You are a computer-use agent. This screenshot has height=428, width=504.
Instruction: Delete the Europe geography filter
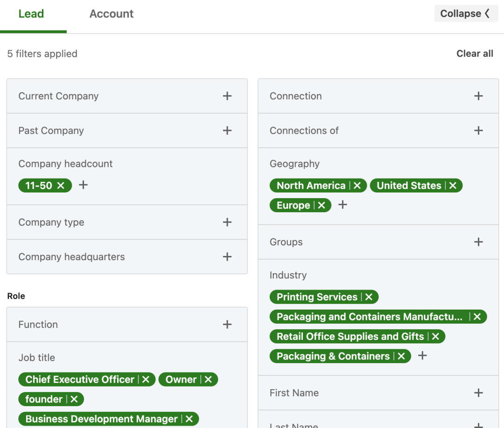click(322, 206)
